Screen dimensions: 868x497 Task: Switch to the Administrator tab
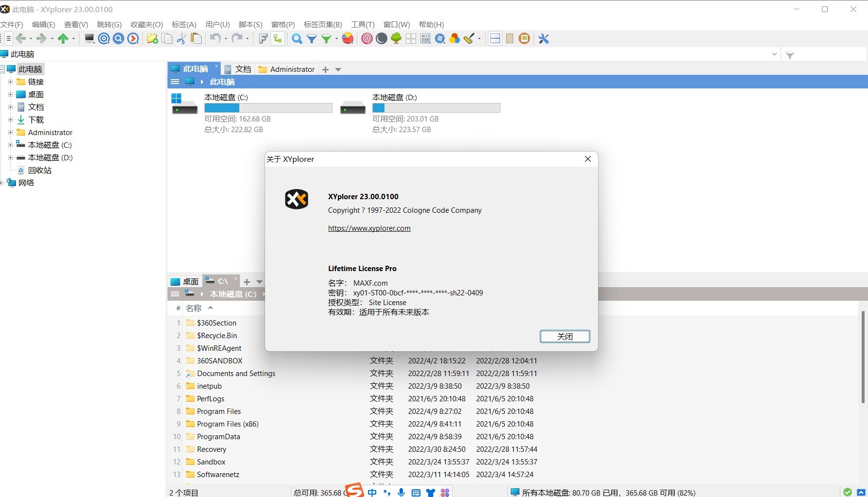click(x=286, y=69)
